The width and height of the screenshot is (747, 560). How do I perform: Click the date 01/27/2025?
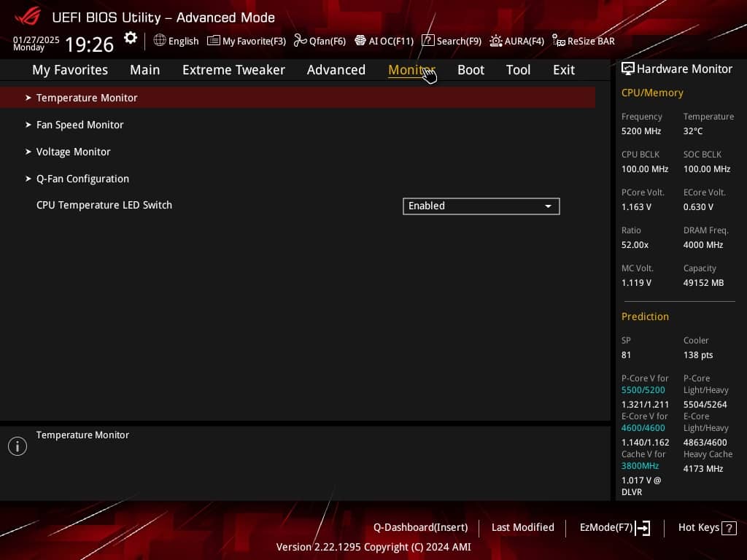coord(36,39)
